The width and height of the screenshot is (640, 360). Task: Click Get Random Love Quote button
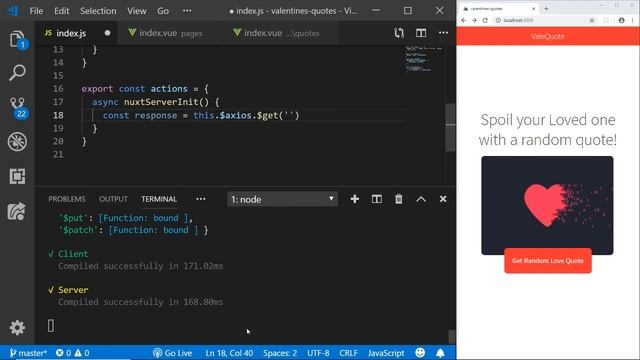point(548,261)
